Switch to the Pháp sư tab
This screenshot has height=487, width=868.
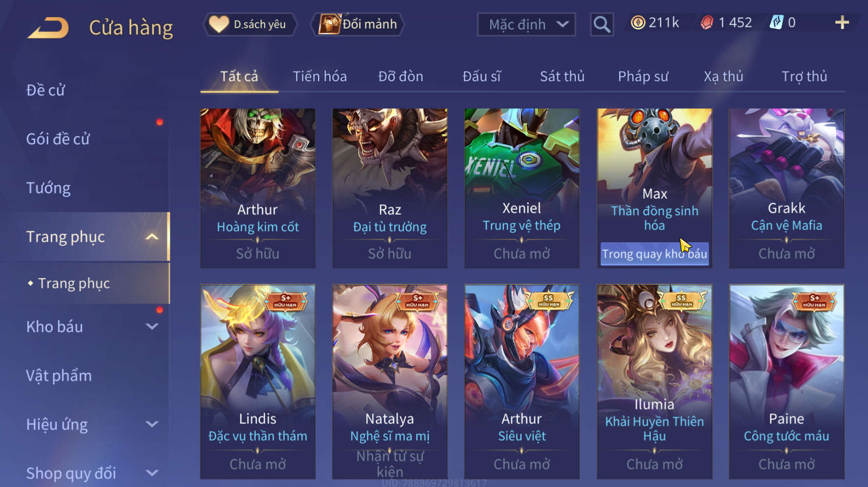643,77
